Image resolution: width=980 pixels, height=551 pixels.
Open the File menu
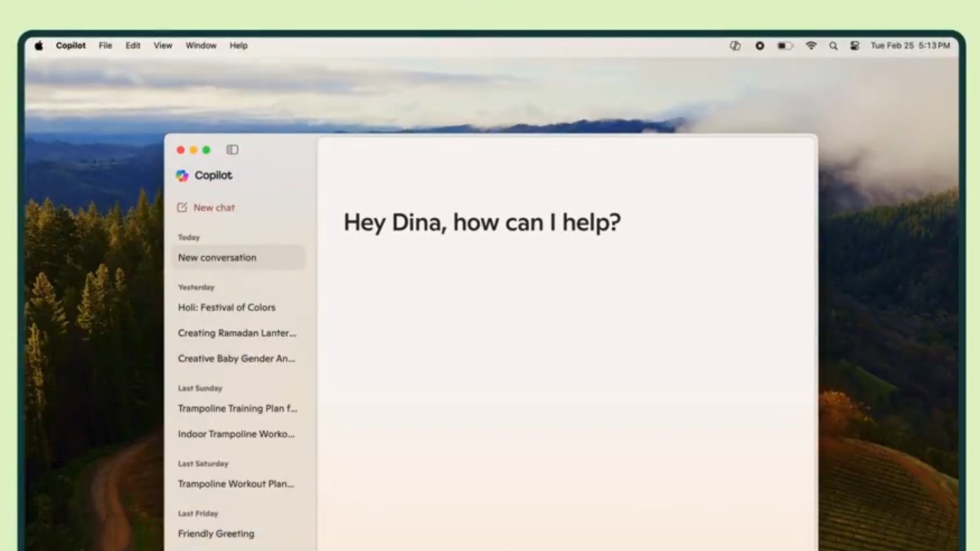tap(105, 46)
